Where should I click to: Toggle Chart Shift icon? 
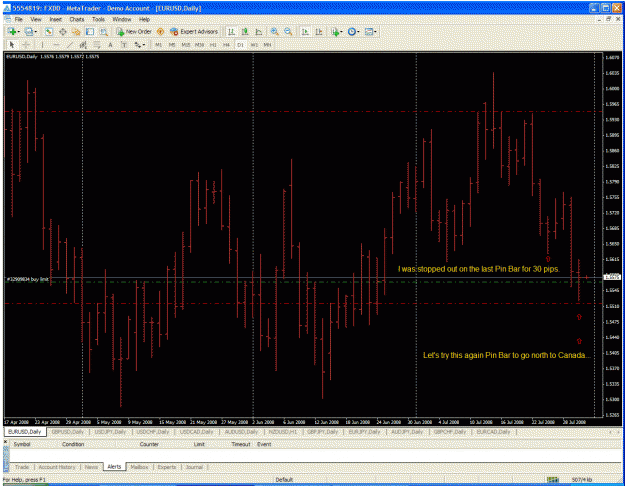(x=319, y=31)
